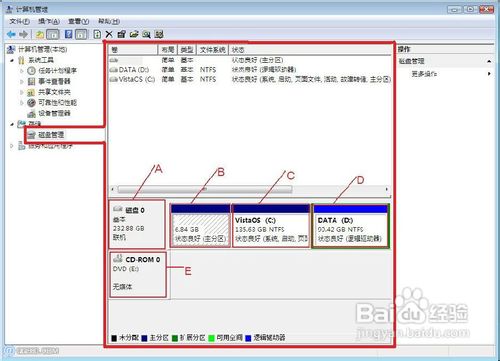Collapse the 存储 tree node arrow
The image size is (500, 361).
pyautogui.click(x=12, y=124)
